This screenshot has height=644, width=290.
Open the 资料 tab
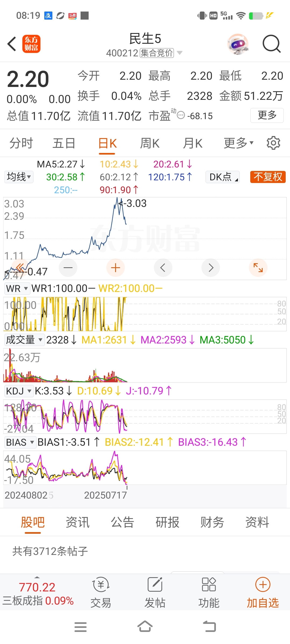[x=257, y=522]
